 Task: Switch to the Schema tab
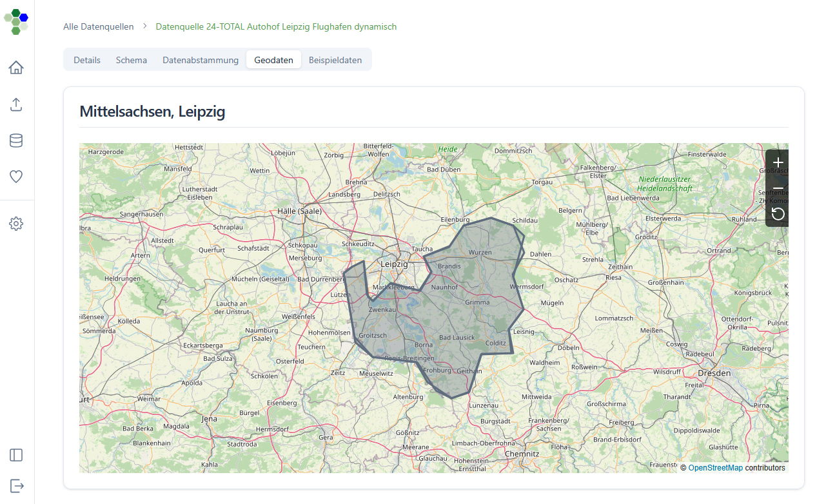[132, 60]
